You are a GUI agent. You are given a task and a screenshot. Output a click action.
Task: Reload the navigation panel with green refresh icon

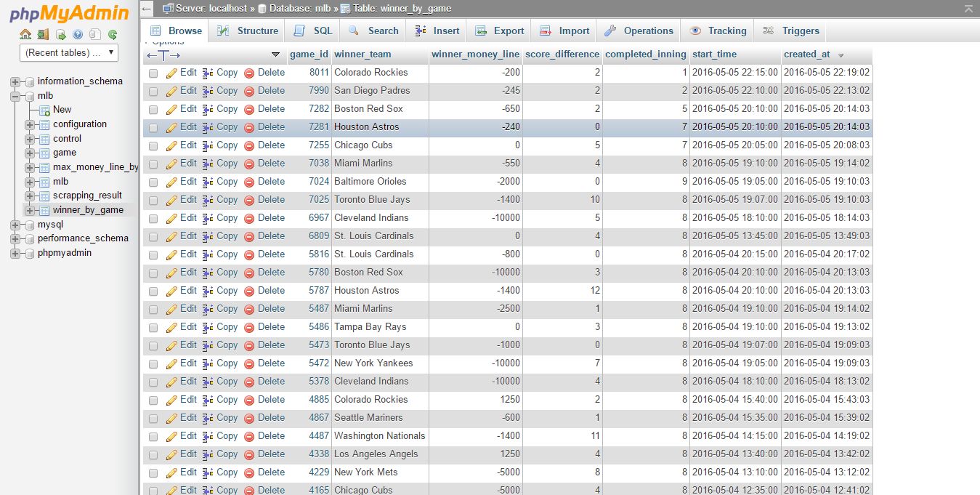pyautogui.click(x=113, y=34)
